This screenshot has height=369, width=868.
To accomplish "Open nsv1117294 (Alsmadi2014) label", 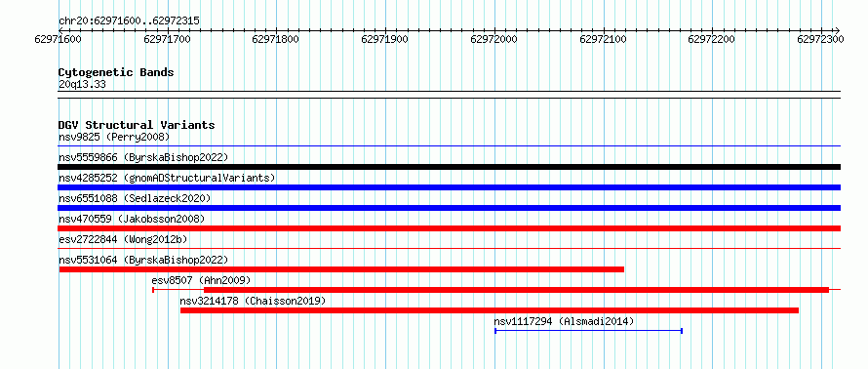I will [564, 321].
